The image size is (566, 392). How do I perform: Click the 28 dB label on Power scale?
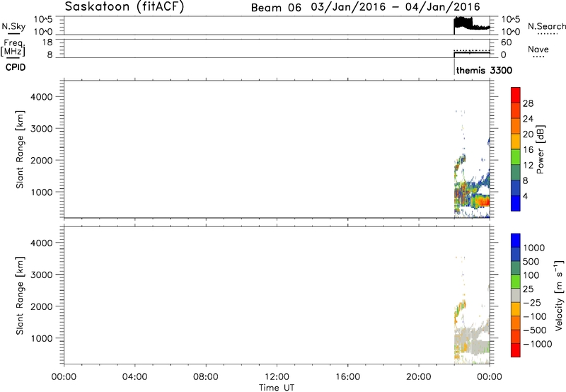[x=528, y=103]
